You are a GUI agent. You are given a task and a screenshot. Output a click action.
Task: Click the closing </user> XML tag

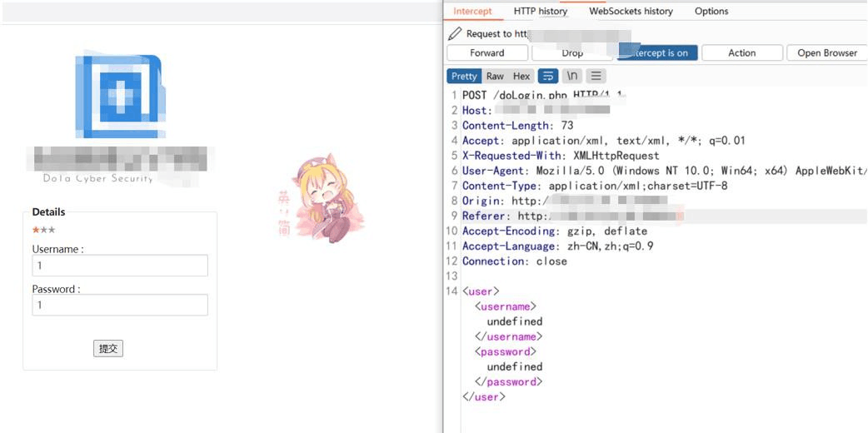pos(484,397)
